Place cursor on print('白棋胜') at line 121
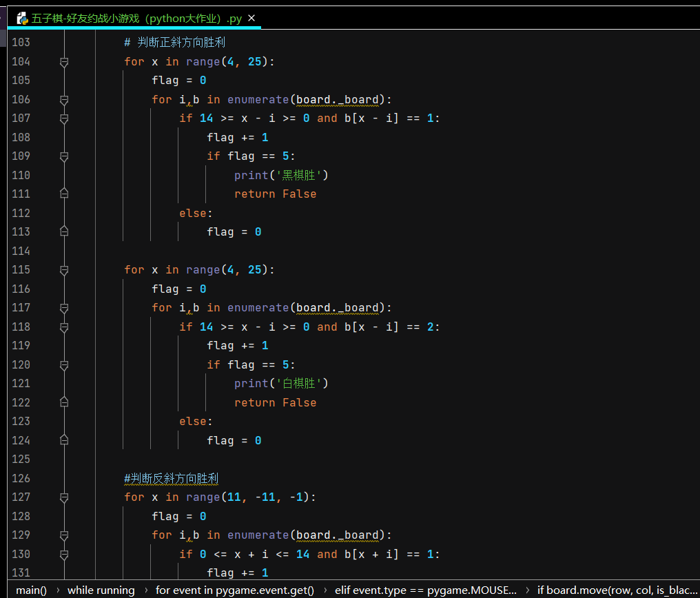This screenshot has height=598, width=700. (281, 384)
